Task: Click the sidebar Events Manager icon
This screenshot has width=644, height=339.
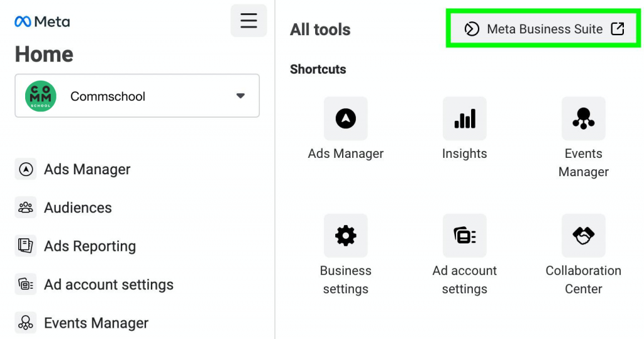Action: point(25,323)
